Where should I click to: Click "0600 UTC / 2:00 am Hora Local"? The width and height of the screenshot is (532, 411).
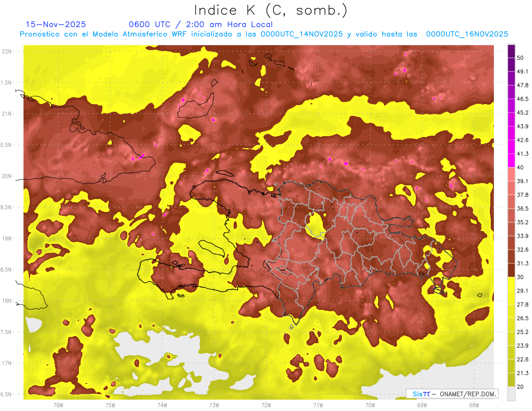[201, 24]
